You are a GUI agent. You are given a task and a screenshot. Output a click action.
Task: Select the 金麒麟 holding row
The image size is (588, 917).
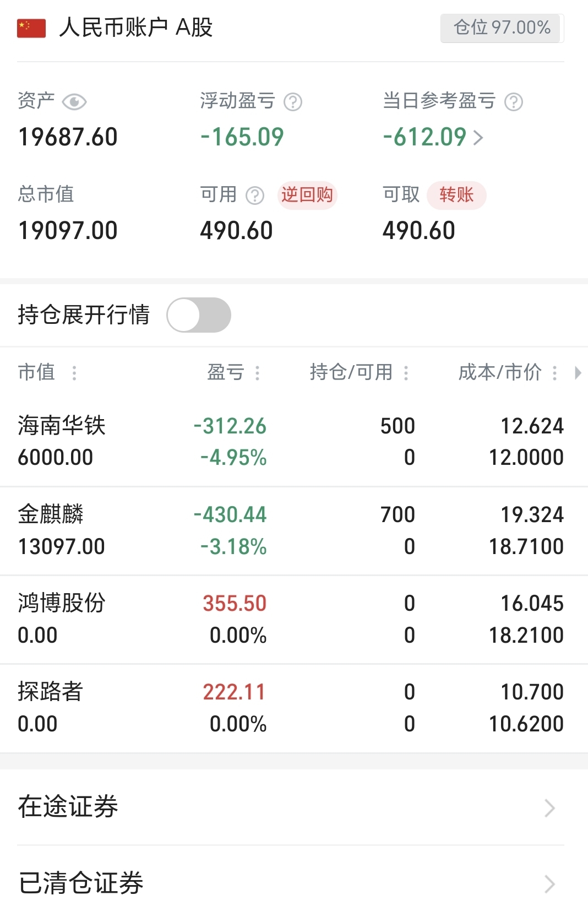point(294,531)
